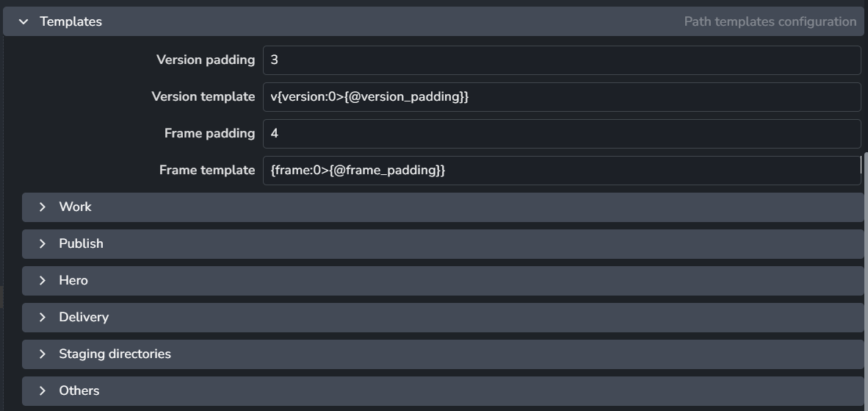The image size is (868, 411).
Task: Click the Version template input field
Action: coord(561,97)
